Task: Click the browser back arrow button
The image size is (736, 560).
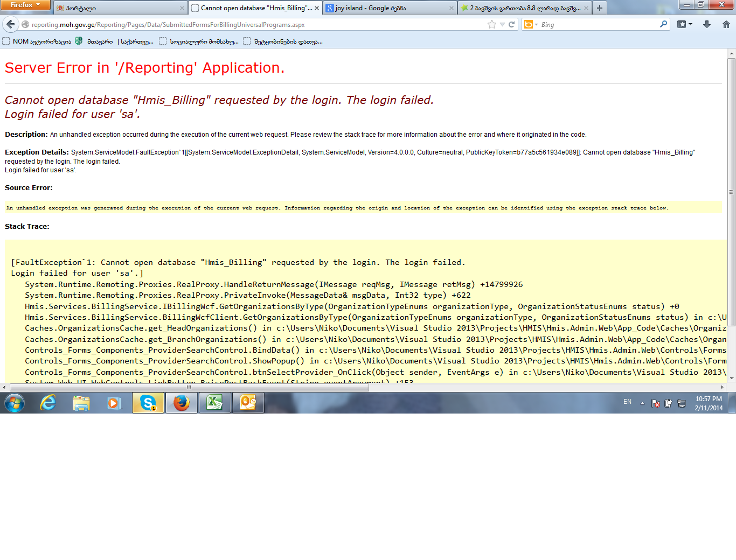Action: (x=11, y=24)
